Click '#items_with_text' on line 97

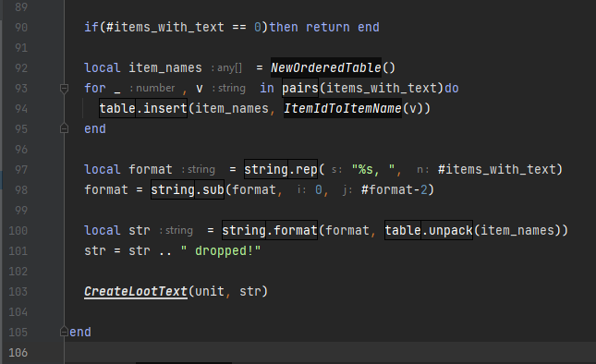click(496, 169)
